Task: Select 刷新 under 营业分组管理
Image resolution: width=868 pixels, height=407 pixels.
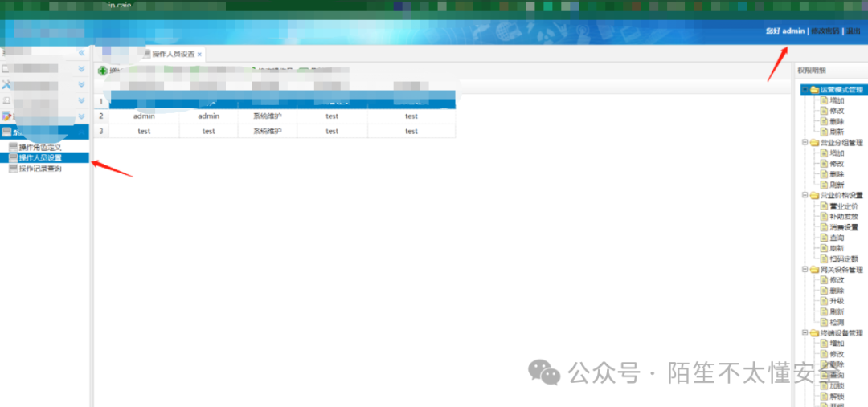Action: 837,185
